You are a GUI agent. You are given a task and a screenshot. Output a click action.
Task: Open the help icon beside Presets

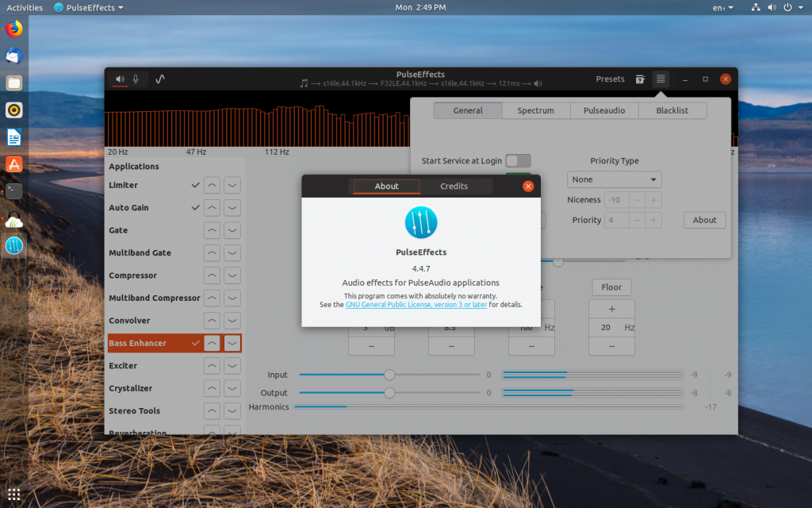pyautogui.click(x=640, y=79)
